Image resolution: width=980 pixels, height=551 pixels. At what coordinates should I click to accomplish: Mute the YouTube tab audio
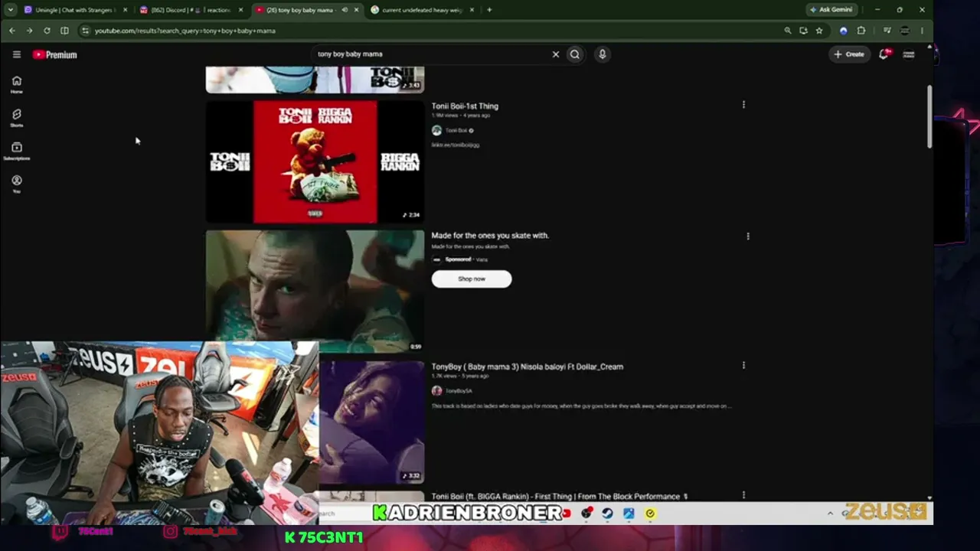[x=345, y=10]
